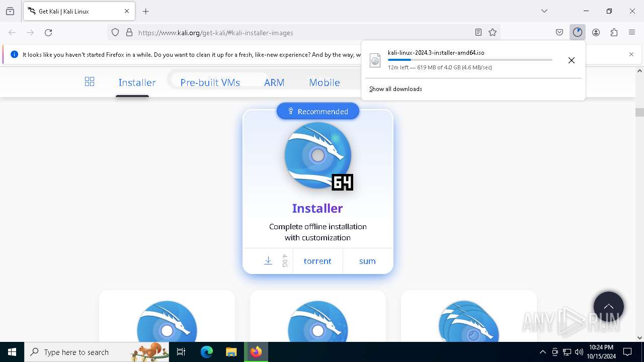Download the 4.0G installer image

point(268,261)
